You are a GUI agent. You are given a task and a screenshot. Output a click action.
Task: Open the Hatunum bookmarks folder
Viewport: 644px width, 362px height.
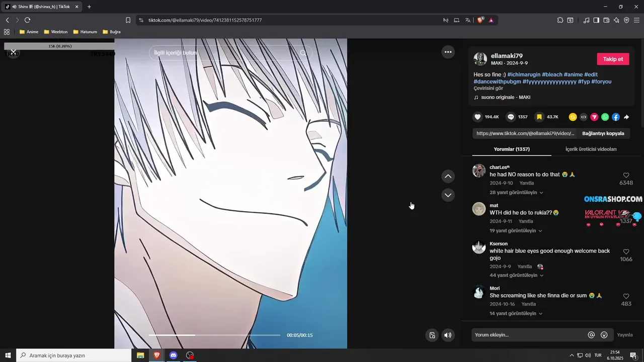(85, 32)
